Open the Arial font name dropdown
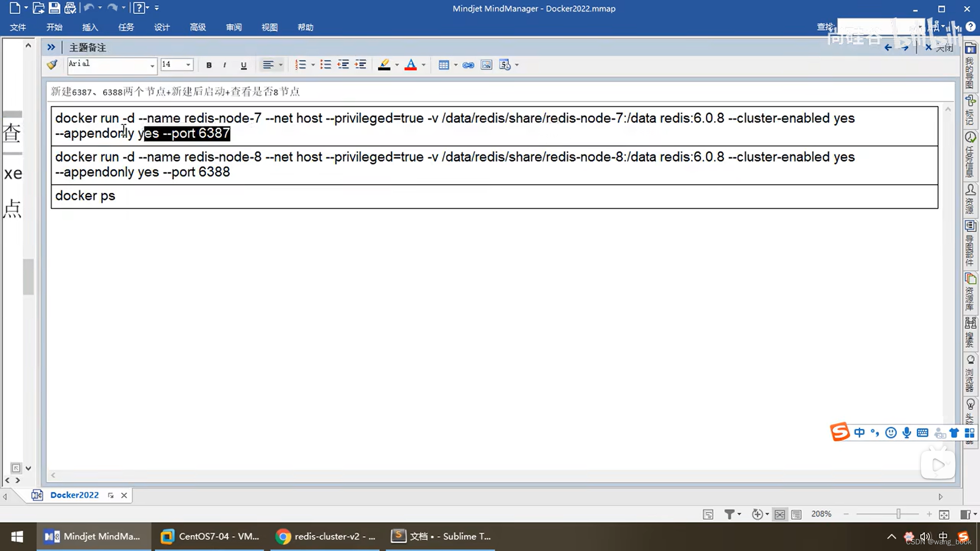Screen dimensions: 980x551 pyautogui.click(x=152, y=65)
